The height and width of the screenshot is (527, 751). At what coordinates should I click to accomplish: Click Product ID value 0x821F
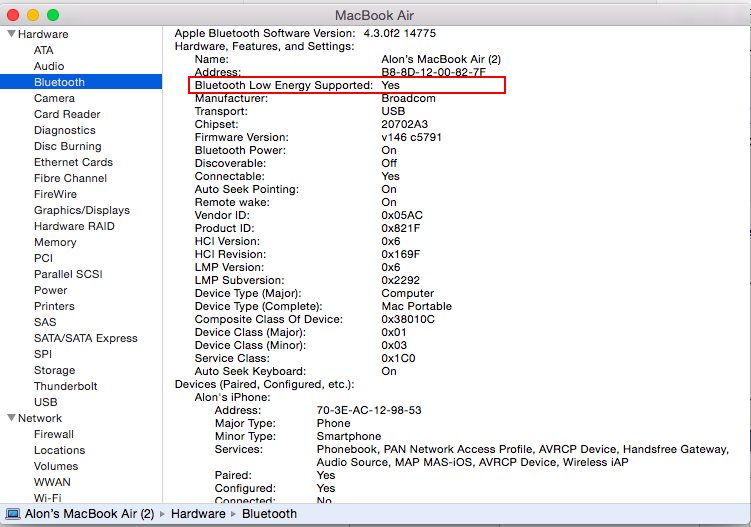tap(400, 228)
